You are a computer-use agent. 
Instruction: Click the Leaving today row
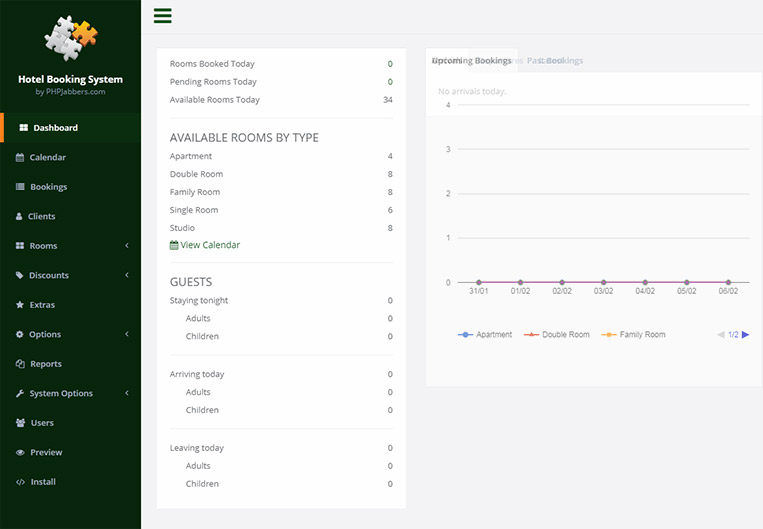(281, 448)
